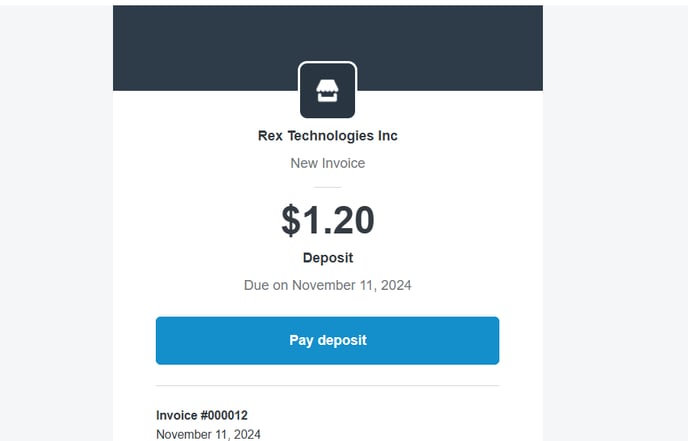Screen dimensions: 688x441
Task: Select the November 11, 2024 invoice date
Action: (x=208, y=434)
